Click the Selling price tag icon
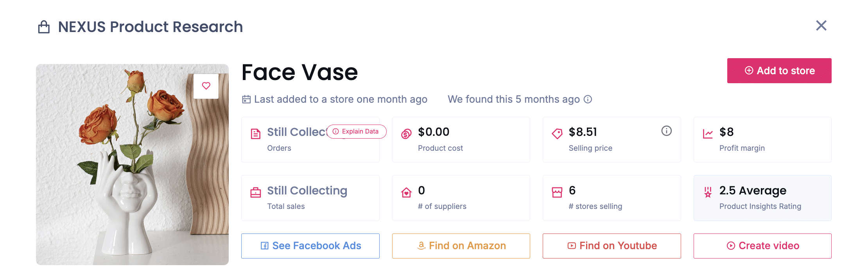The width and height of the screenshot is (868, 271). tap(557, 134)
